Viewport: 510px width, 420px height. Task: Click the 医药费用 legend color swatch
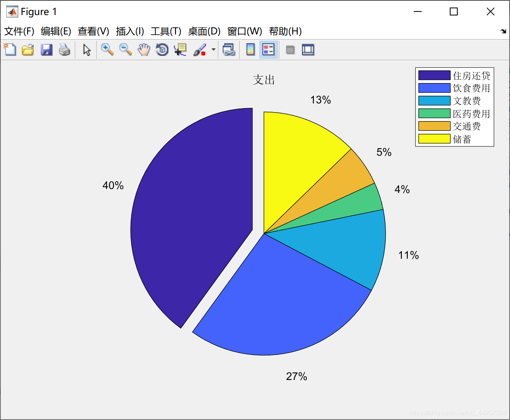pyautogui.click(x=434, y=113)
